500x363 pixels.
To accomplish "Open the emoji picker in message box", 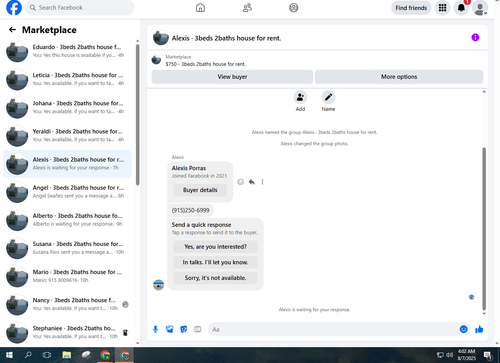I will [x=463, y=329].
